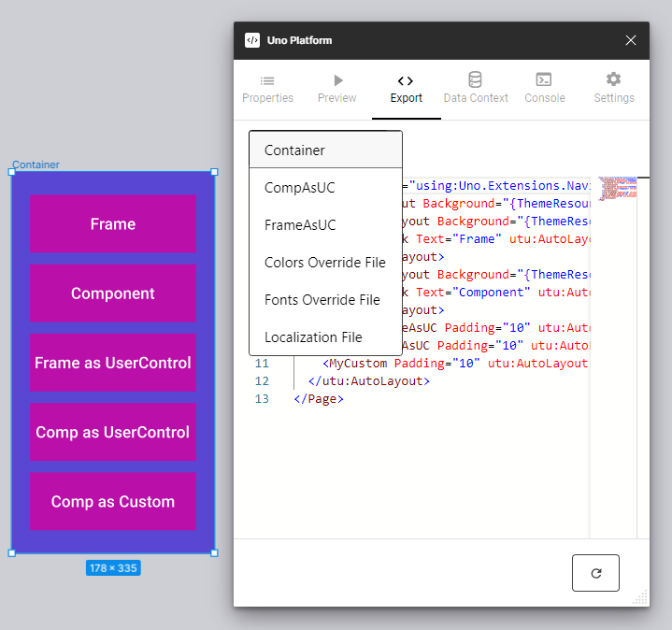Image resolution: width=672 pixels, height=630 pixels.
Task: Select the Component block on canvas
Action: click(x=113, y=294)
